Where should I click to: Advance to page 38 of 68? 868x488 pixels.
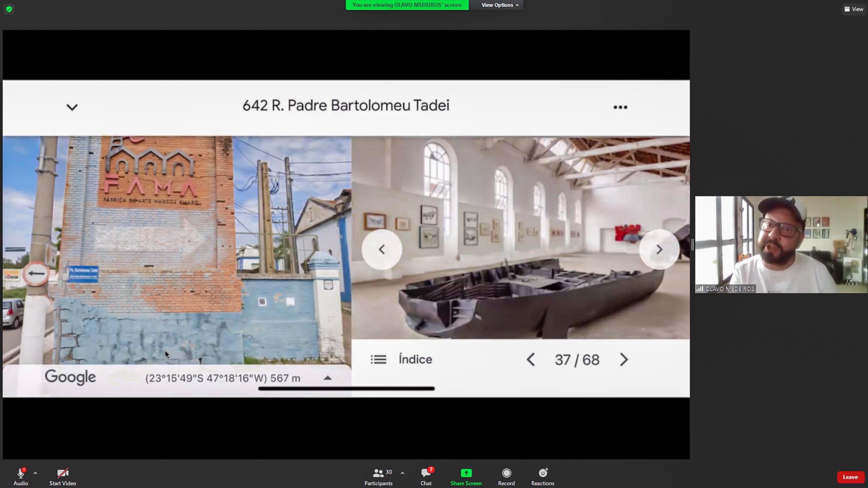coord(624,360)
